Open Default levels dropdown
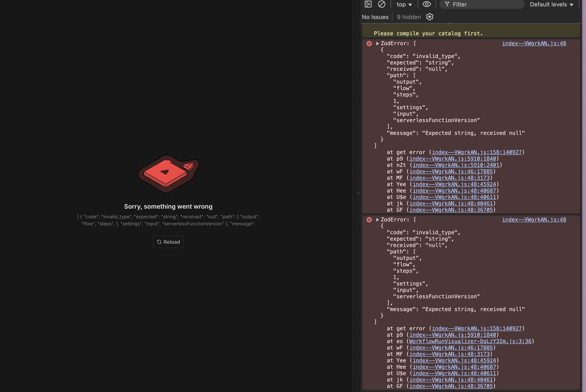Screen dimensions: 586x392 tap(551, 4)
